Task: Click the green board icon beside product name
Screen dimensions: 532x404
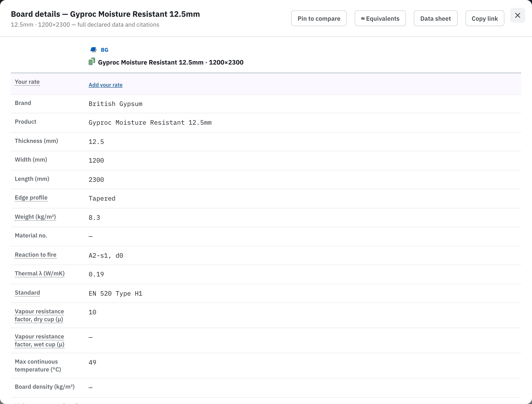Action: tap(92, 62)
